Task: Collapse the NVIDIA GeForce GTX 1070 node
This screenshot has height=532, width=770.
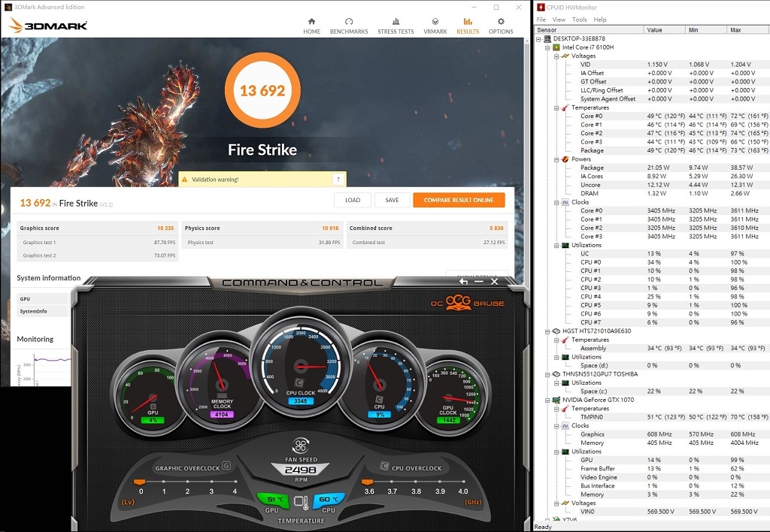Action: [x=547, y=400]
